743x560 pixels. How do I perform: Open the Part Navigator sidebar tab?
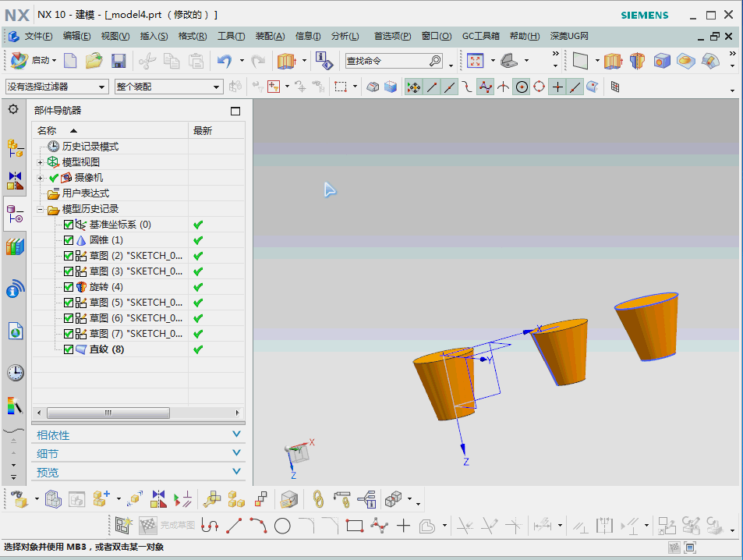click(x=15, y=214)
